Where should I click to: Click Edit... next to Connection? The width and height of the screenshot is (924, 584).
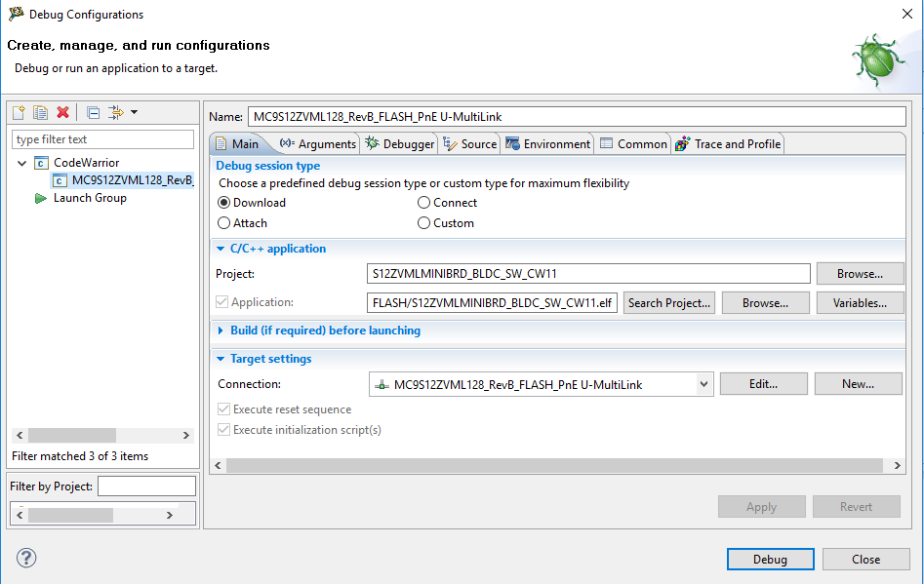coord(763,384)
